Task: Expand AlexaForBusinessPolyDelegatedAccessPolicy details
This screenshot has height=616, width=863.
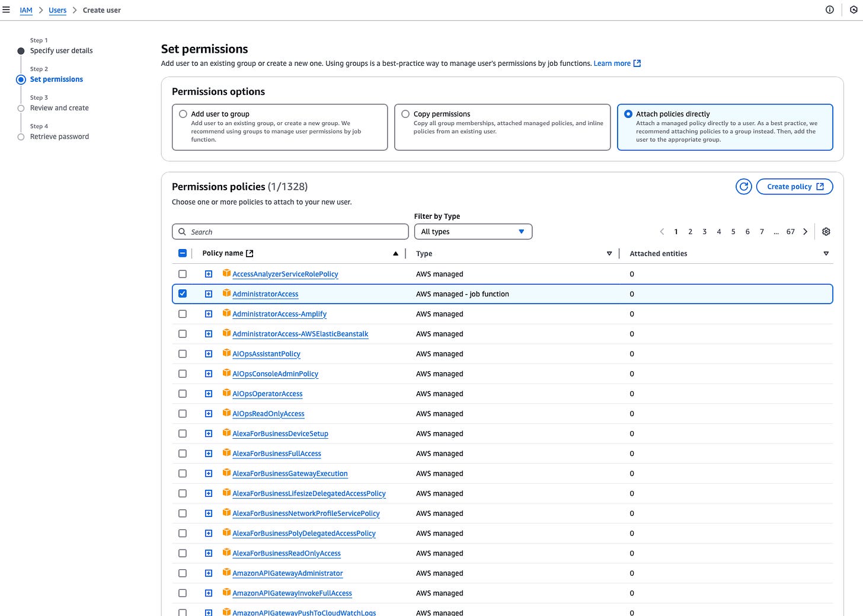Action: click(x=209, y=534)
